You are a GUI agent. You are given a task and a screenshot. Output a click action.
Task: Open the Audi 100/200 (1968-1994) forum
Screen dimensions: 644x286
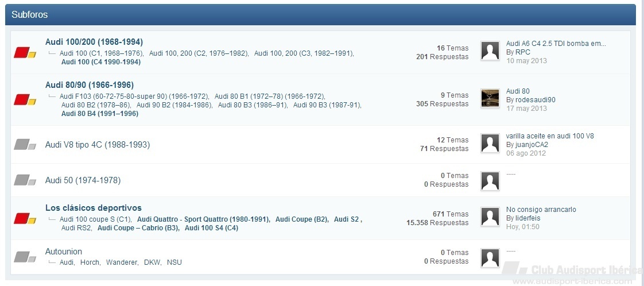click(x=94, y=42)
